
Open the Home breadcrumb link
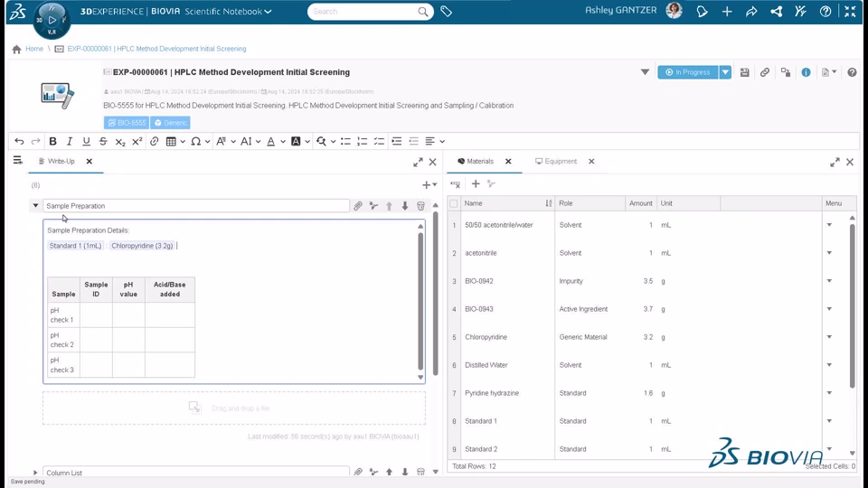point(34,49)
